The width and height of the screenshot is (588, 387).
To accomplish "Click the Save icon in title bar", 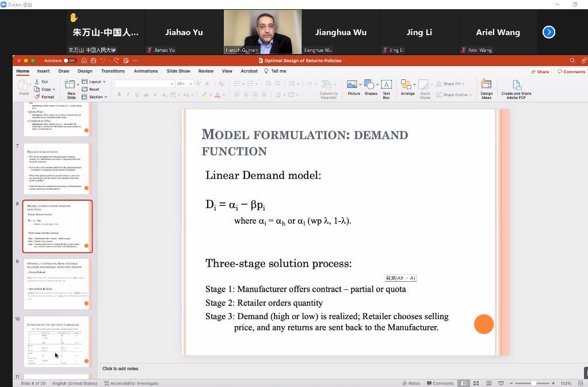I will point(94,60).
